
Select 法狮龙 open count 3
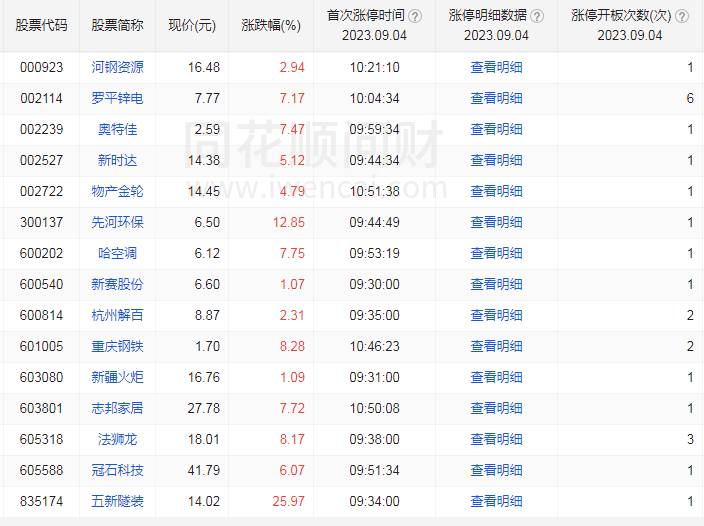690,439
